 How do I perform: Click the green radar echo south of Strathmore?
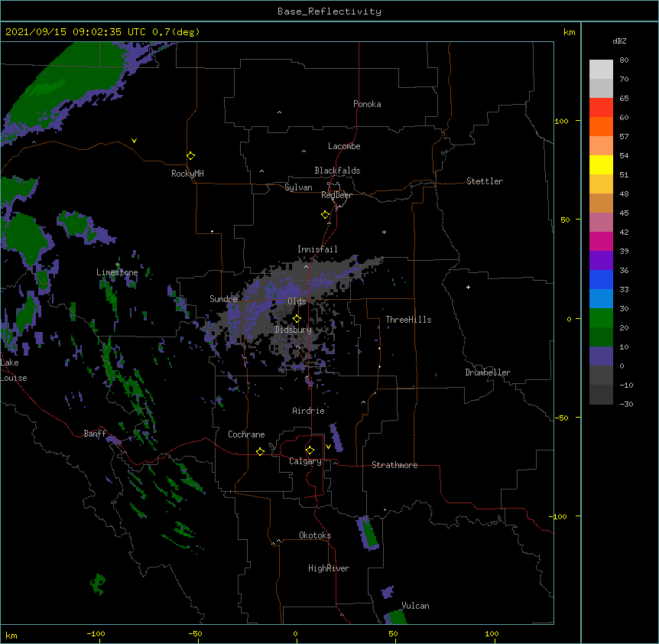click(368, 532)
